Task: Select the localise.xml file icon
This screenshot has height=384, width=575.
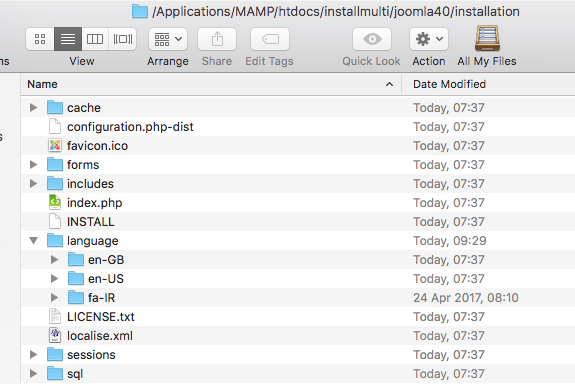Action: [55, 335]
